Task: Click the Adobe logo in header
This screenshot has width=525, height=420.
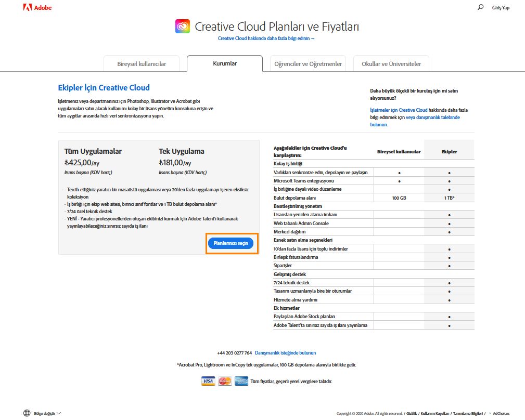Action: coord(37,7)
